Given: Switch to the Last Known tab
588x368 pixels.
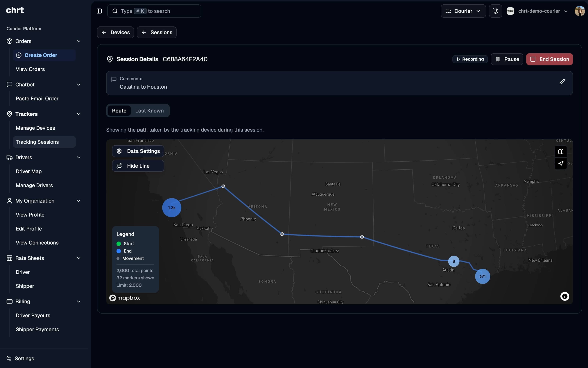Looking at the screenshot, I should [149, 110].
